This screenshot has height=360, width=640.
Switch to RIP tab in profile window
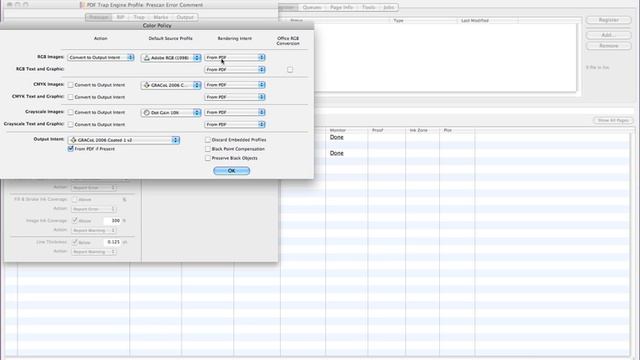coord(120,17)
